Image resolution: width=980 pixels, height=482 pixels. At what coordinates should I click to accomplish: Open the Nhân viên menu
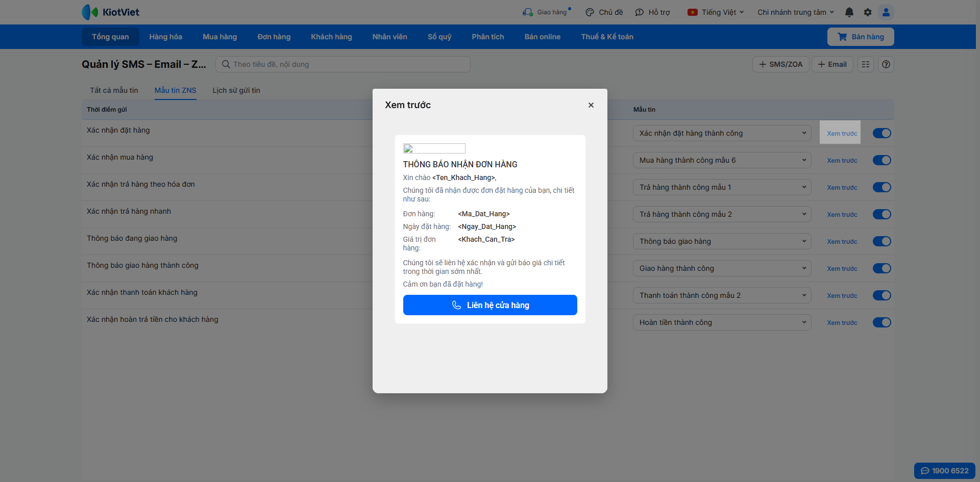pyautogui.click(x=390, y=37)
